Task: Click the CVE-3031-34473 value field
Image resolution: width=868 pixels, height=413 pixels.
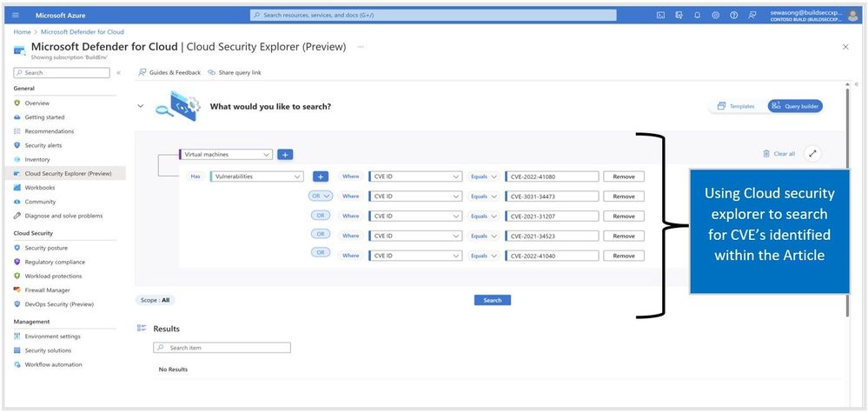Action: [x=552, y=196]
